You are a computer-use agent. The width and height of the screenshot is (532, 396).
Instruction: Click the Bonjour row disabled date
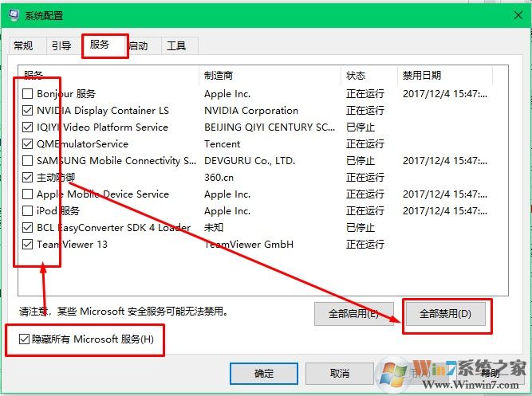click(x=445, y=93)
